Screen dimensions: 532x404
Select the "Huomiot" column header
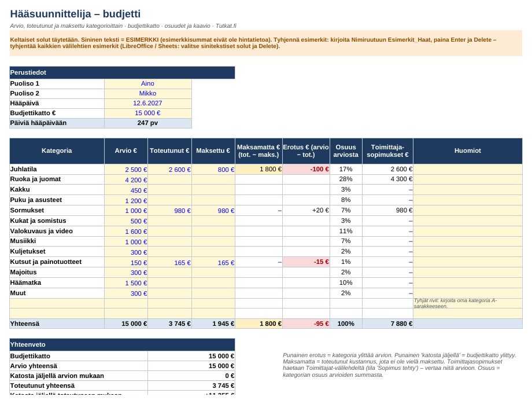pyautogui.click(x=468, y=150)
